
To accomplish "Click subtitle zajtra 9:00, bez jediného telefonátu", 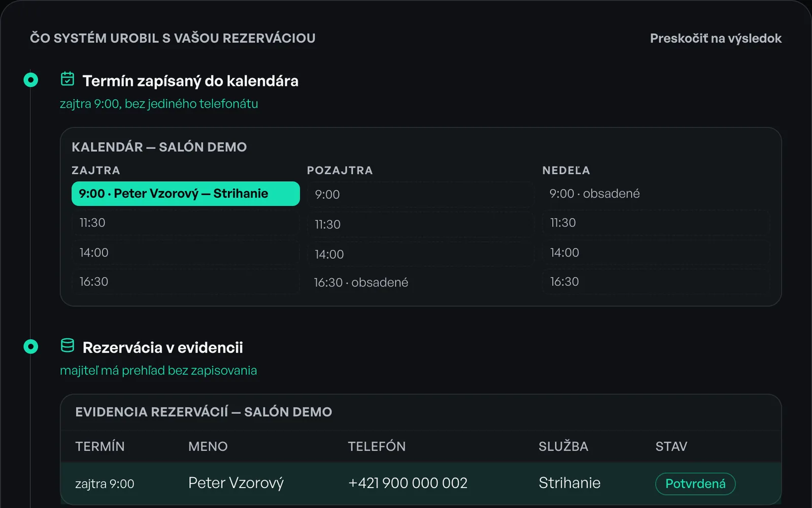I will pyautogui.click(x=159, y=104).
